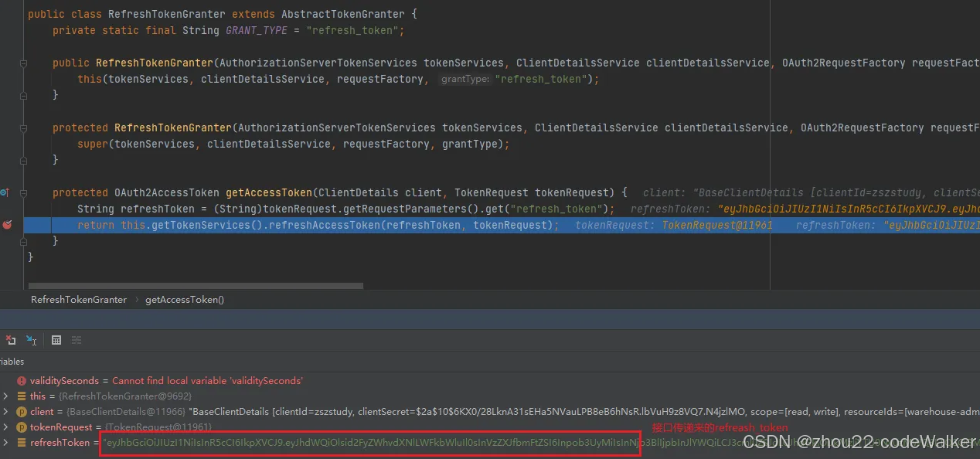Click the parameter icon beside client variable
The height and width of the screenshot is (459, 980).
[22, 412]
